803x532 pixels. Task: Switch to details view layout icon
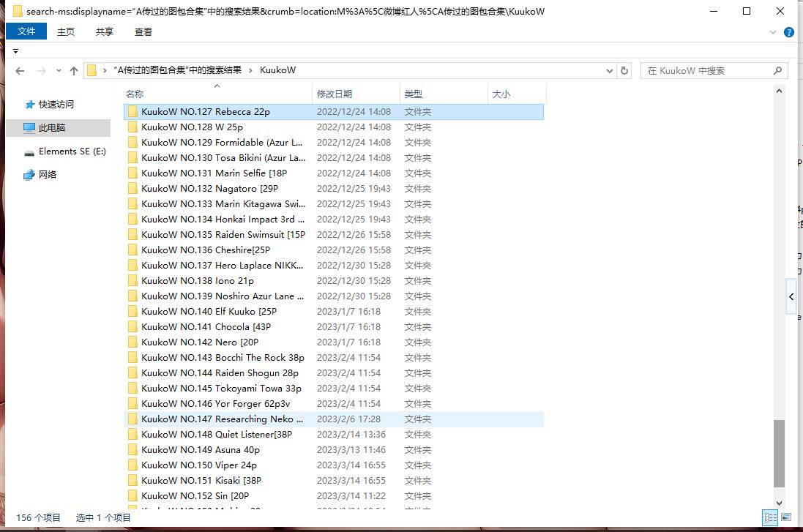tap(770, 517)
